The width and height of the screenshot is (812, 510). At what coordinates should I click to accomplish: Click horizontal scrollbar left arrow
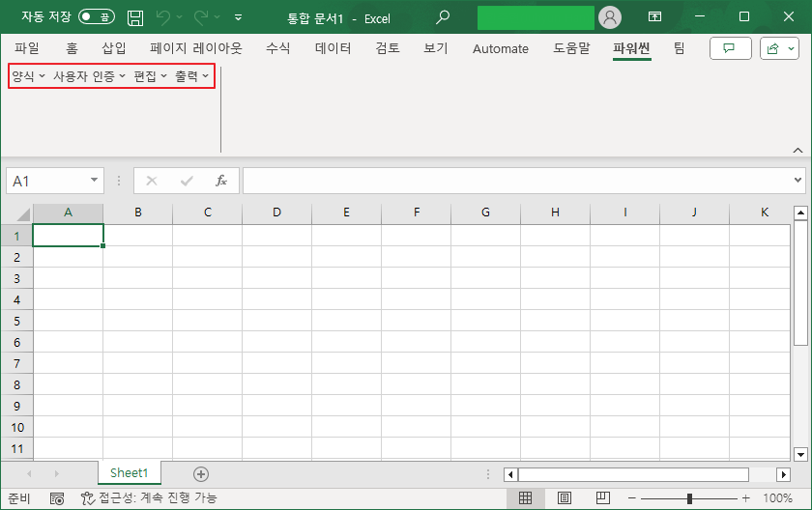pos(510,474)
